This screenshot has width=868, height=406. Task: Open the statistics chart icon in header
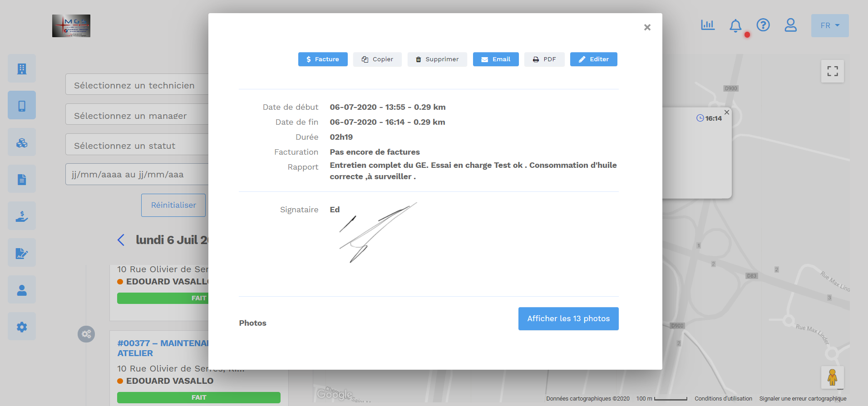click(x=708, y=25)
